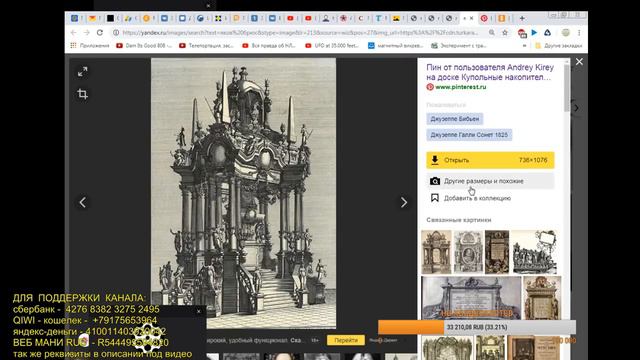Open the fourth related sculpture engraving thumbnail
Viewport: 640px width, 360px height.
pyautogui.click(x=534, y=252)
